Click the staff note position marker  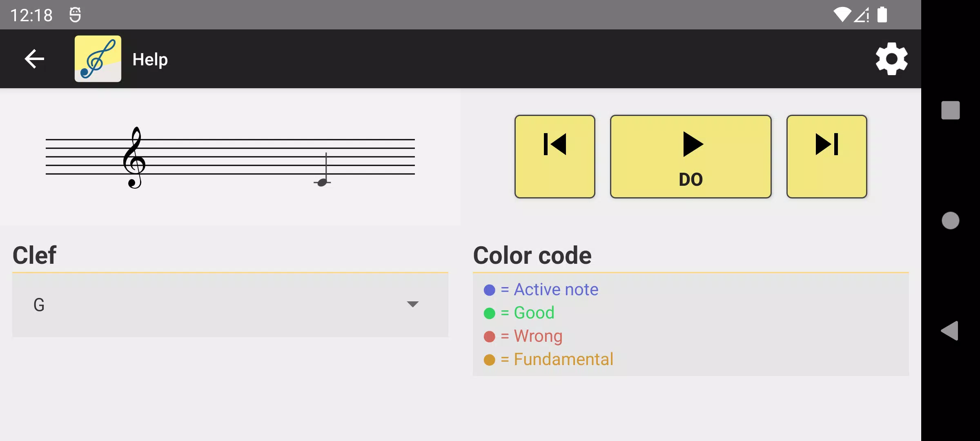coord(322,182)
